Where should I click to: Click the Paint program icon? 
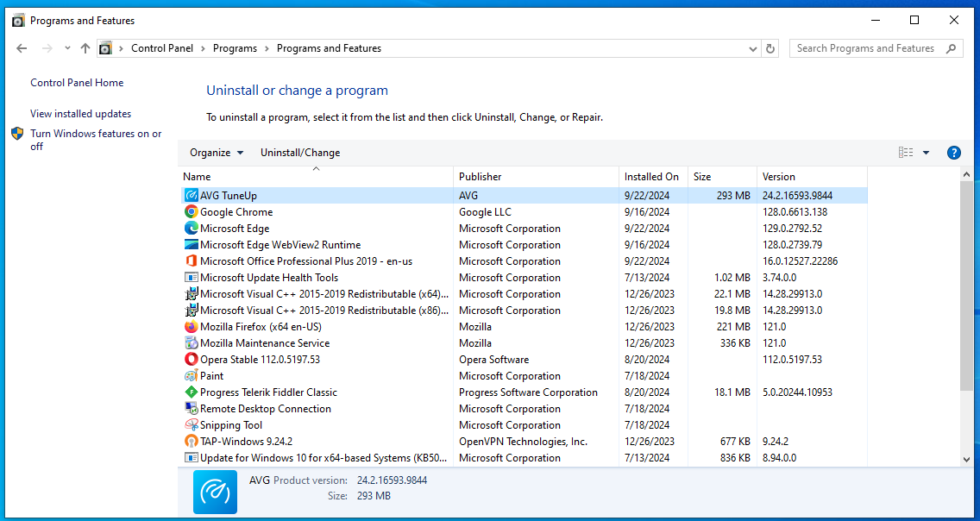coord(192,375)
